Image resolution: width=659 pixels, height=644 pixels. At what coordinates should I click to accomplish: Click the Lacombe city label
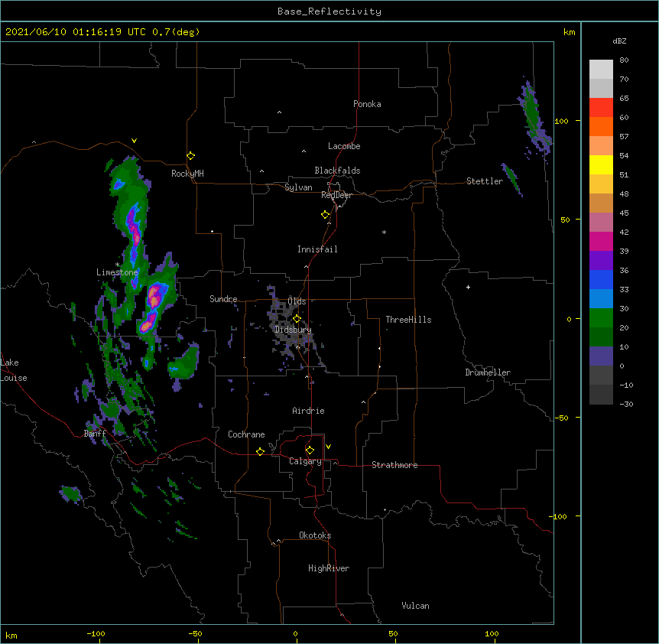click(344, 146)
